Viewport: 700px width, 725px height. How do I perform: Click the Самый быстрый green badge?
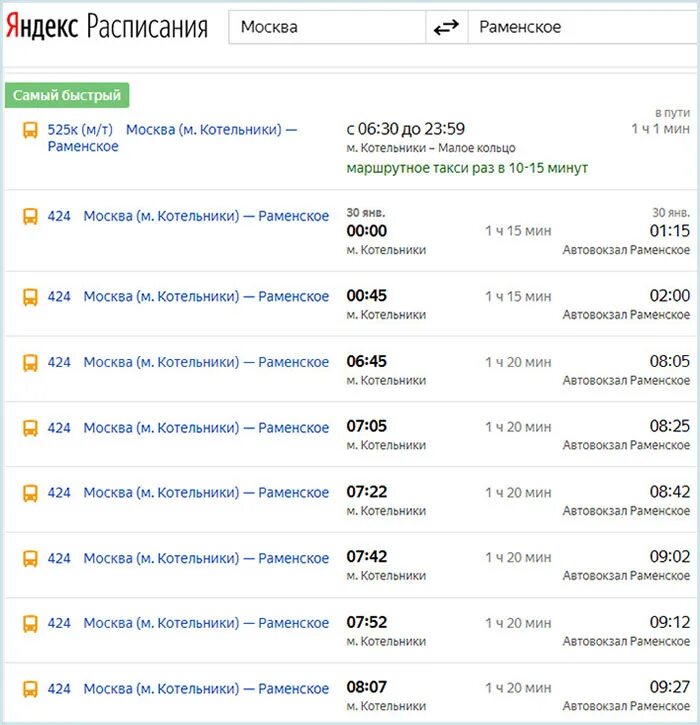point(67,95)
